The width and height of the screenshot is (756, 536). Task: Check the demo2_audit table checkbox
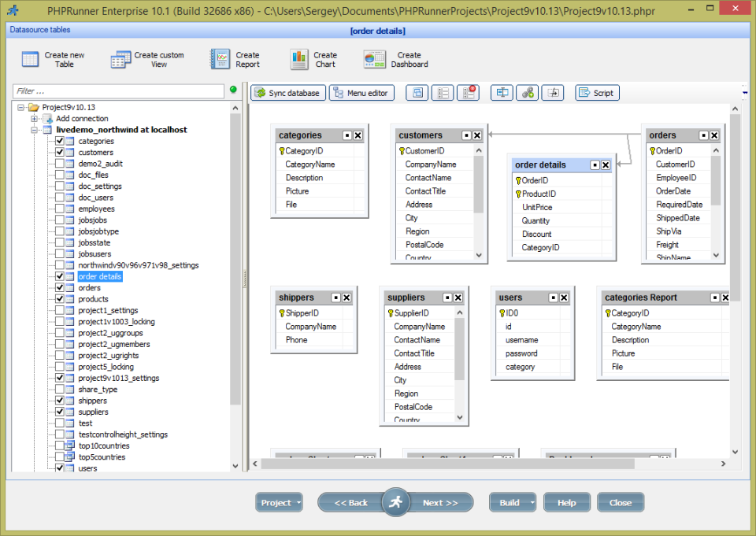(60, 164)
